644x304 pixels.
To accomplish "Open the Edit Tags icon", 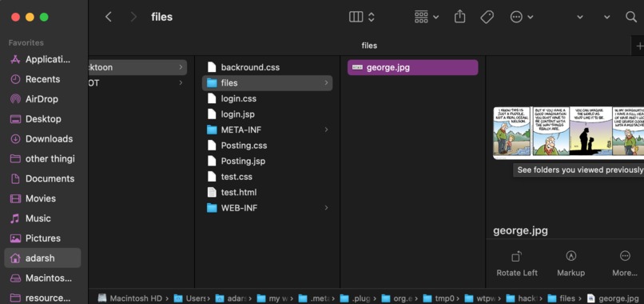I will (x=487, y=17).
